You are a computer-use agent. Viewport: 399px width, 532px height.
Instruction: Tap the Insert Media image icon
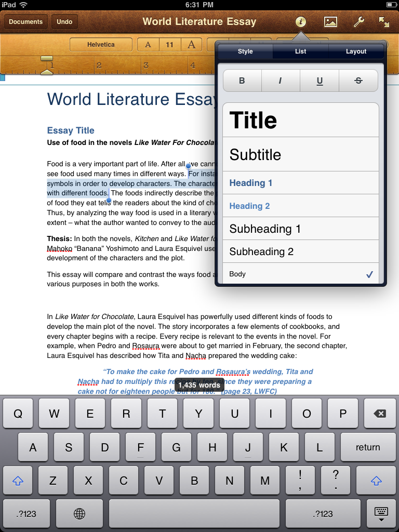pos(330,22)
